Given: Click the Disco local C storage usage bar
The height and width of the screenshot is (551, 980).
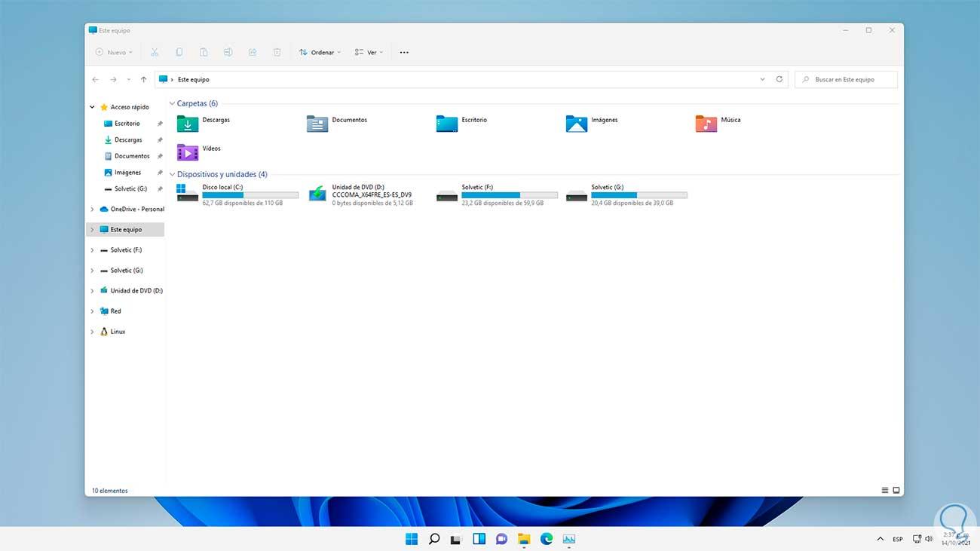Looking at the screenshot, I should pos(250,194).
